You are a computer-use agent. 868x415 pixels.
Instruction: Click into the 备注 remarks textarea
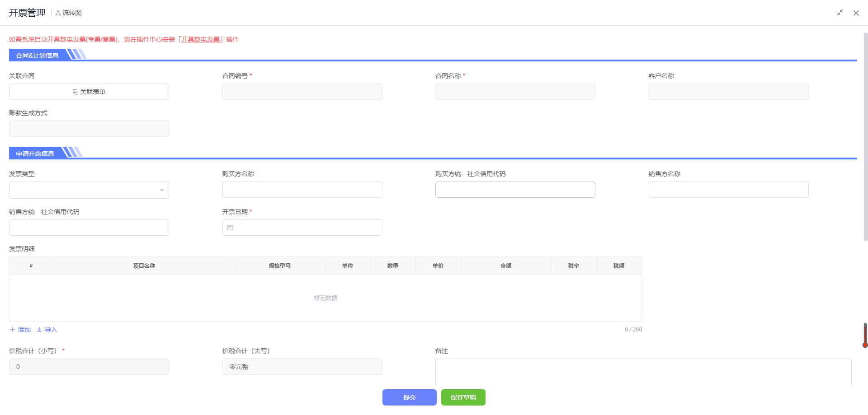click(x=643, y=372)
